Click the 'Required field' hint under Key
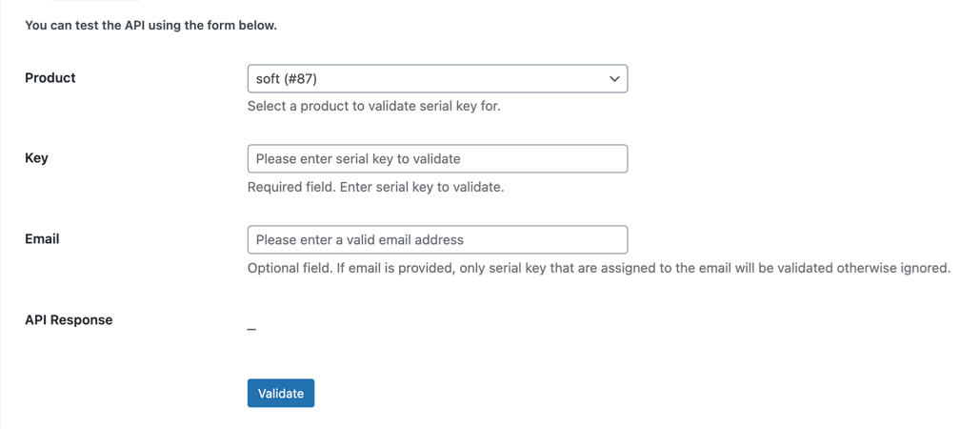 375,187
